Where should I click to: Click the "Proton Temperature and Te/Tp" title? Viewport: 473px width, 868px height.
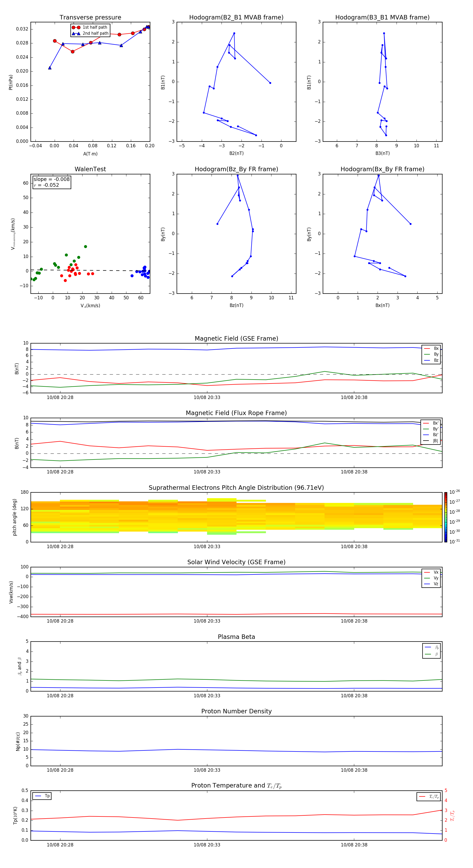tap(236, 786)
